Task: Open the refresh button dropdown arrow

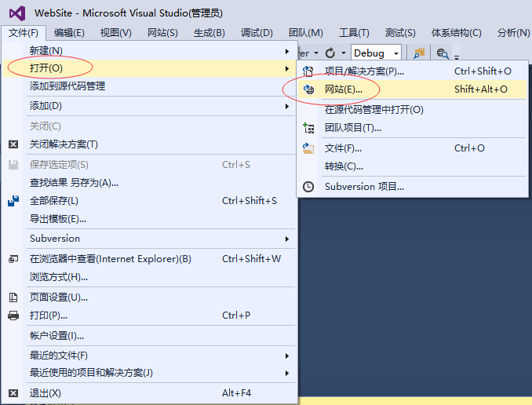Action: (x=344, y=53)
